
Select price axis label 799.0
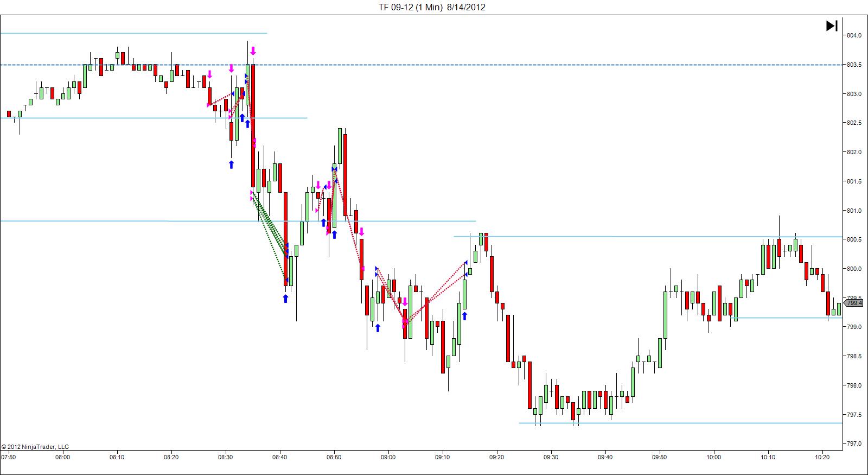(x=854, y=327)
